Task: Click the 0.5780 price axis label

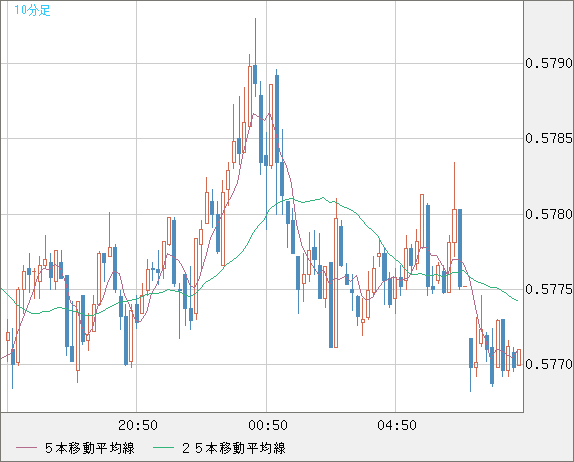Action: point(549,214)
